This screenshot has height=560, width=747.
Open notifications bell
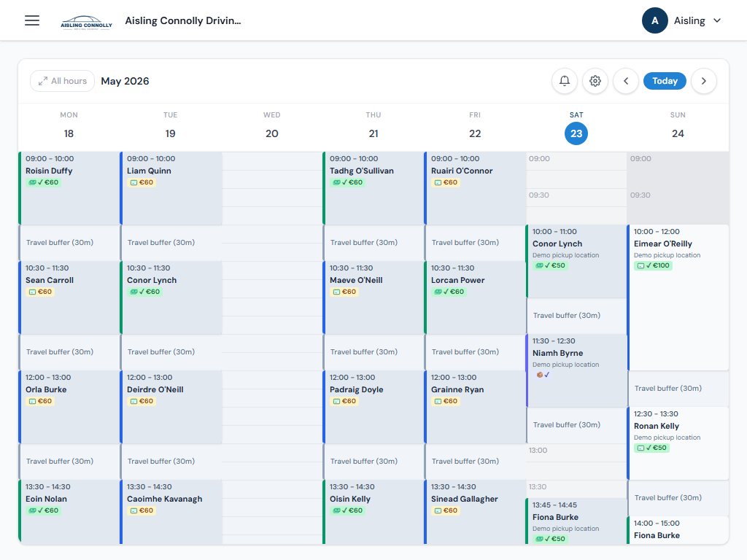tap(565, 81)
